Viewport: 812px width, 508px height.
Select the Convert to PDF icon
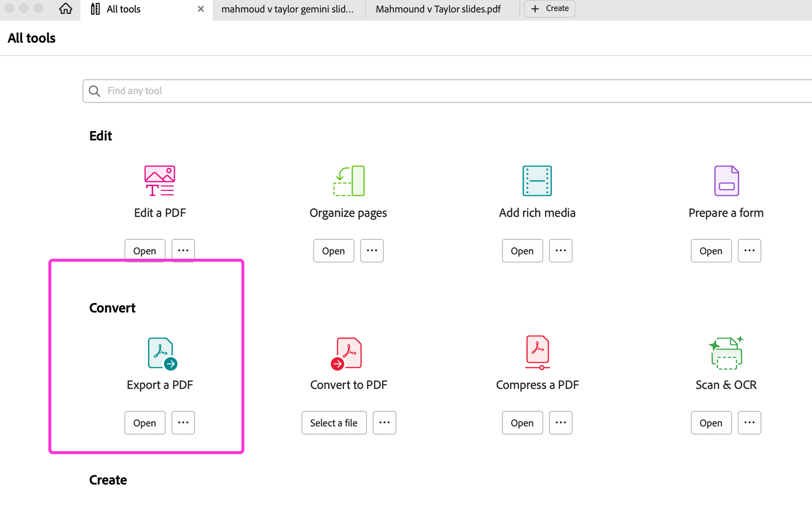[347, 353]
